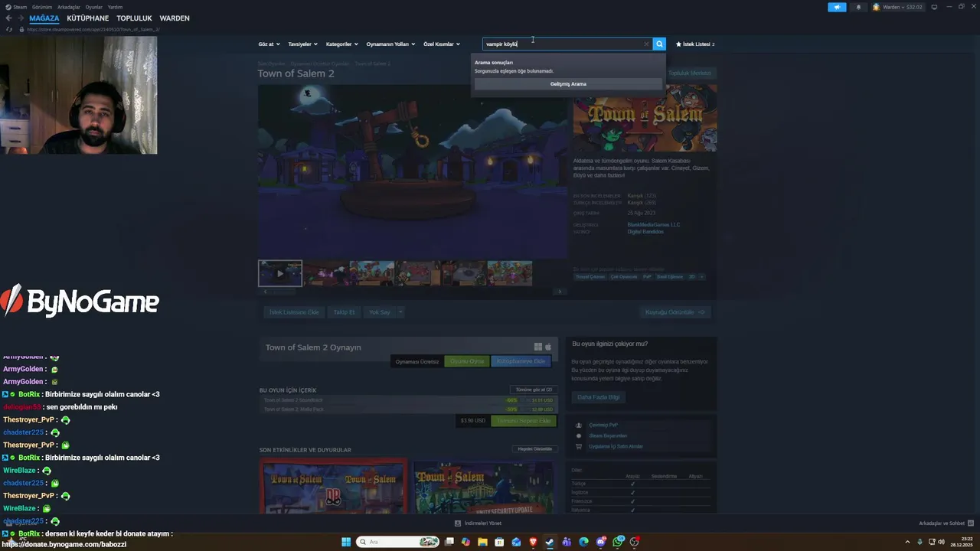Open Microsoft Store from taskbar
The image size is (980, 551).
(499, 542)
